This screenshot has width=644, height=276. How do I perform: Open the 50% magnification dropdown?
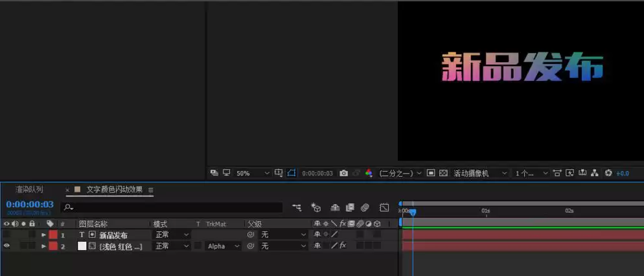(253, 174)
